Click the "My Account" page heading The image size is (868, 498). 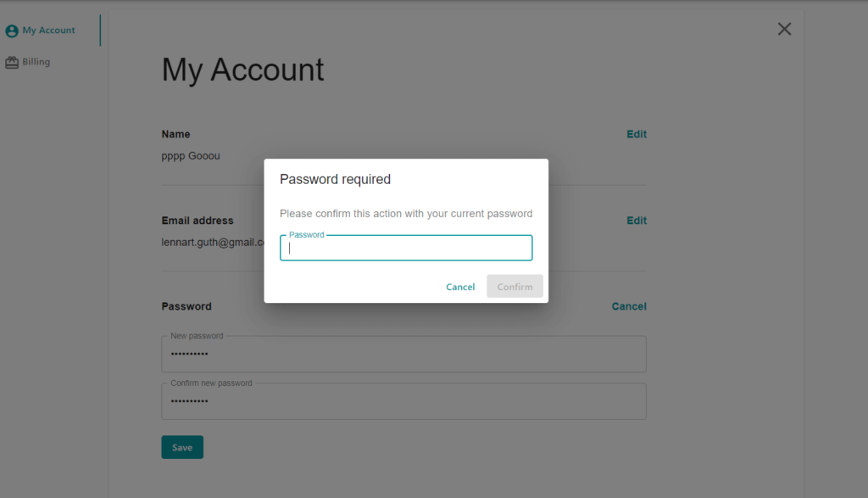click(242, 70)
